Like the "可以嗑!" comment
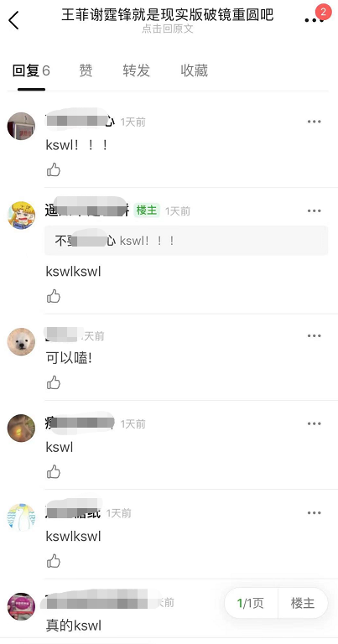 54,382
